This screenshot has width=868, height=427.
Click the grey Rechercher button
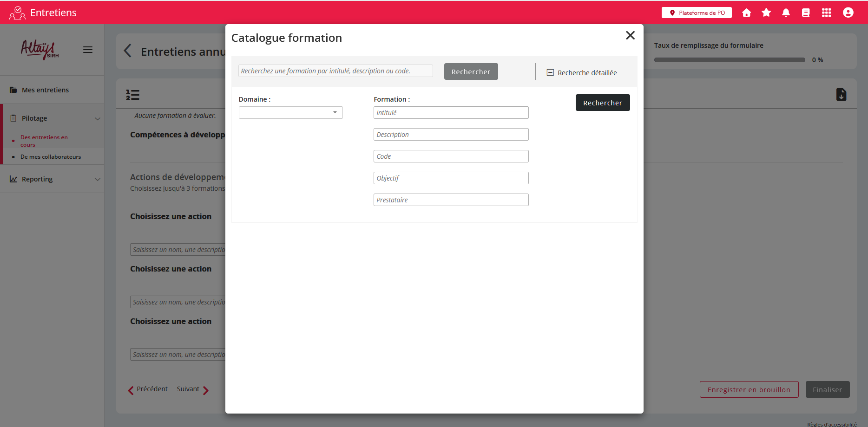click(x=471, y=72)
